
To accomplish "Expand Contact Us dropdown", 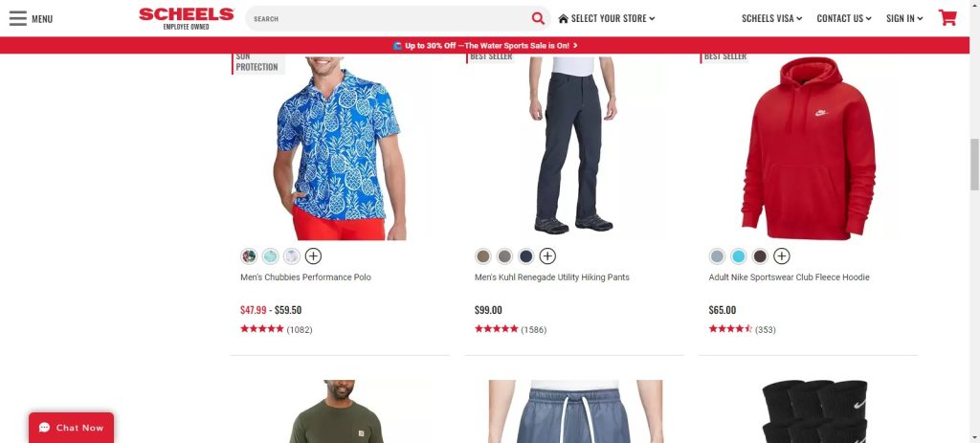I will click(x=844, y=19).
